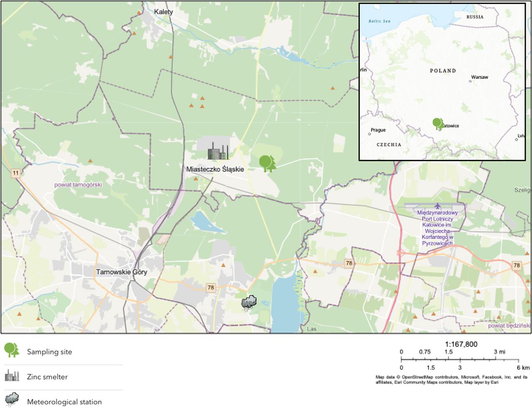
Task: Click the Miasteczko Śląskie town label
Action: click(x=215, y=169)
